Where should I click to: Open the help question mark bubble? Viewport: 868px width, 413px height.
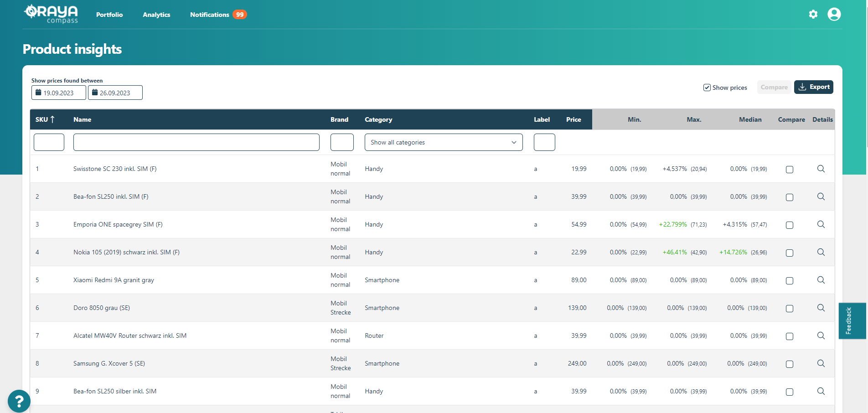(19, 401)
